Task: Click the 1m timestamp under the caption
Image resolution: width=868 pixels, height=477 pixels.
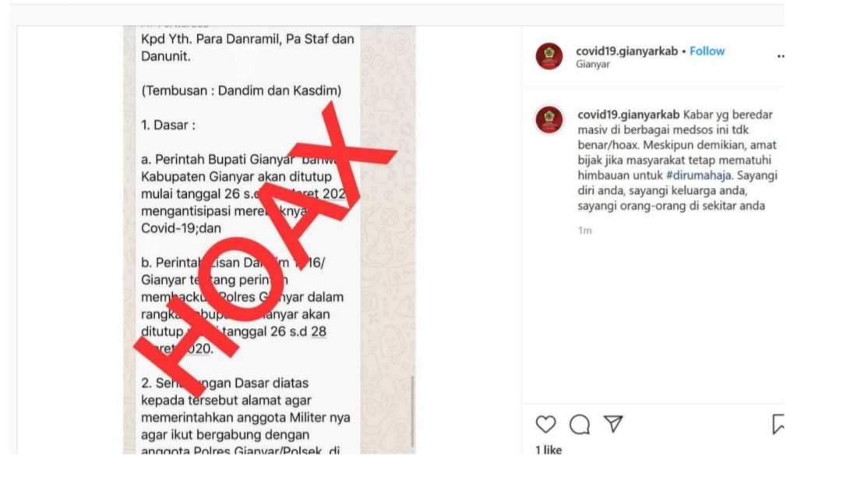Action: tap(584, 231)
